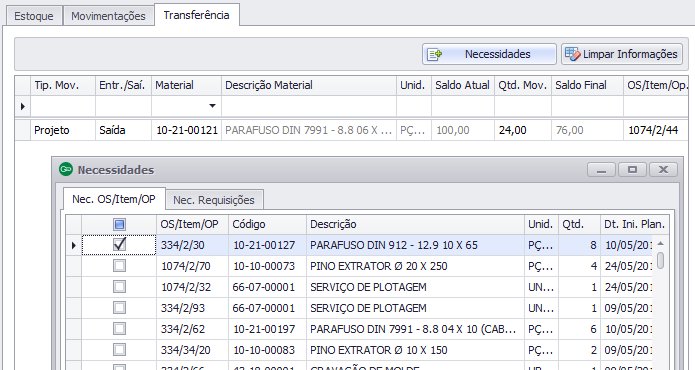
Task: Click the Descrição Material column header
Action: pyautogui.click(x=309, y=85)
